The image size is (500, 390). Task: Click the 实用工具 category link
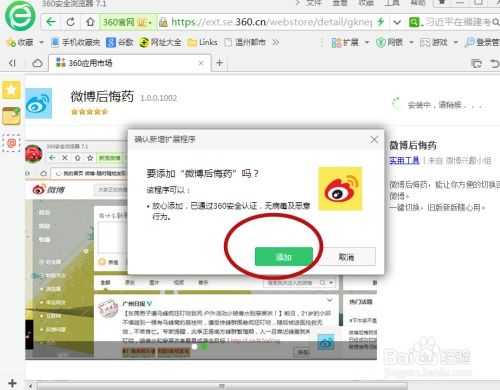(404, 160)
